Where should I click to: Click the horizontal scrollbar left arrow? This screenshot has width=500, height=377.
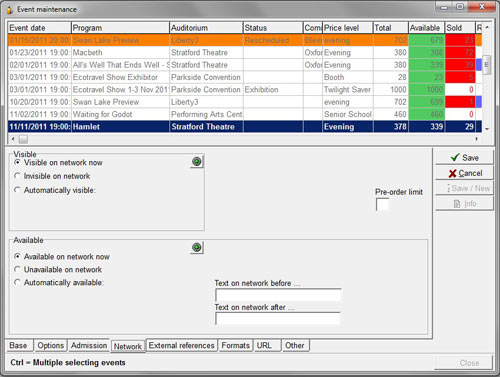[13, 139]
